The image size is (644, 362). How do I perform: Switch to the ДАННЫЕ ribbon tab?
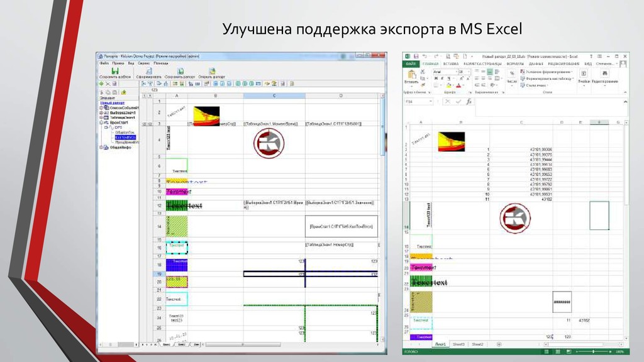536,64
